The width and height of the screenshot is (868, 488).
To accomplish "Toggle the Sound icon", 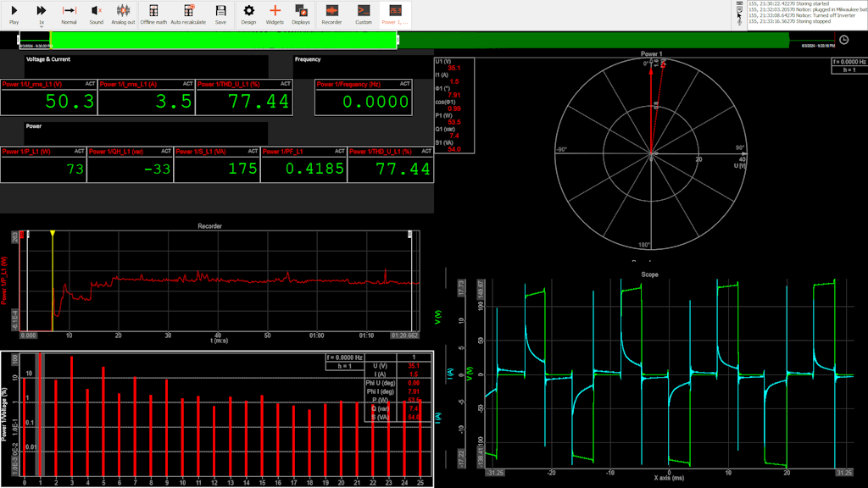I will (97, 14).
